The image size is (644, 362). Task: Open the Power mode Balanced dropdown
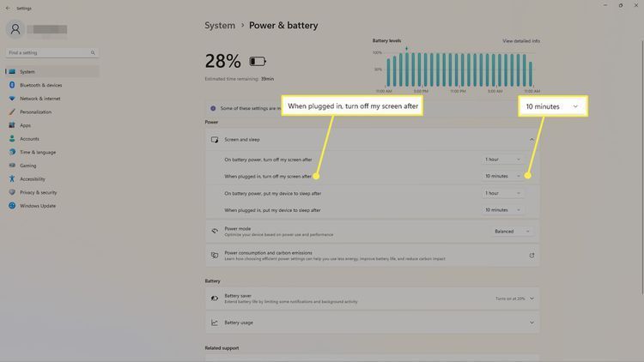[512, 231]
